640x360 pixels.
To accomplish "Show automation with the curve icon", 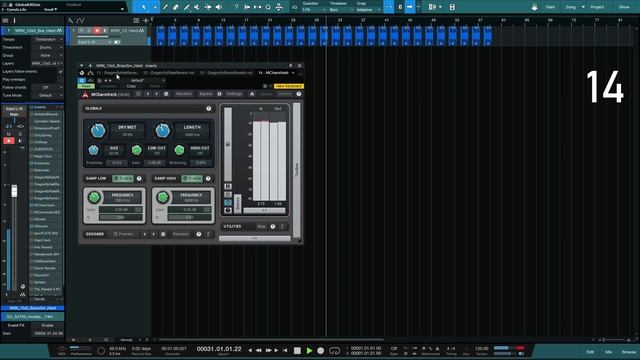I will (81, 20).
